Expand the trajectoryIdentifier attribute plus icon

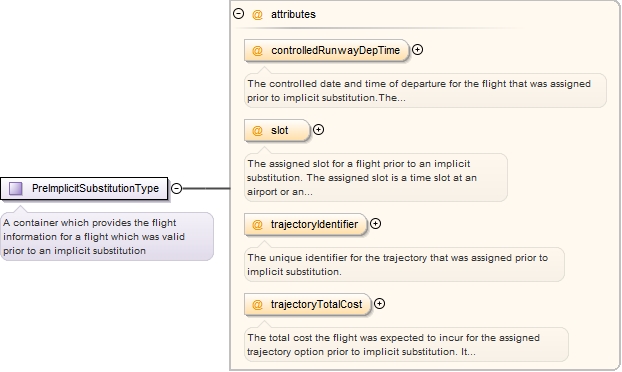tap(375, 224)
